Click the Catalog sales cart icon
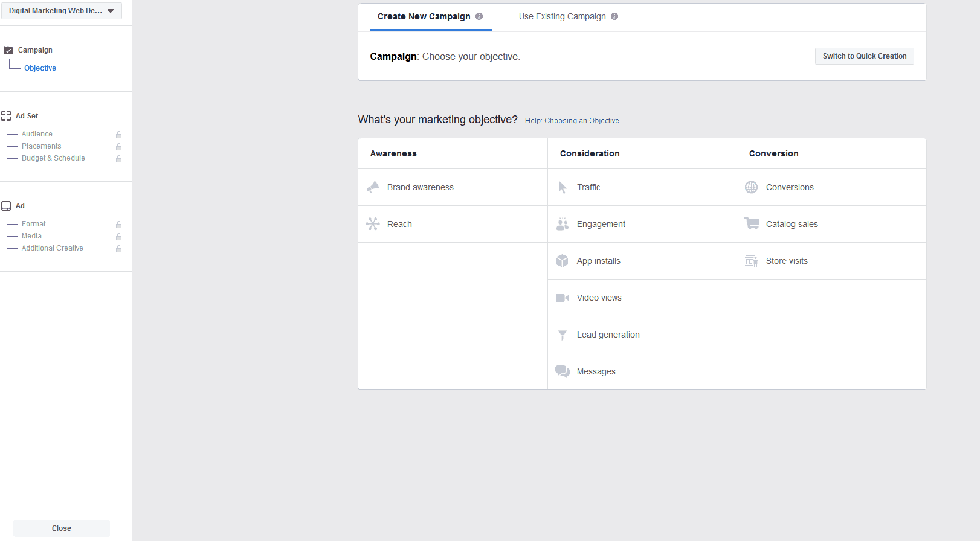The height and width of the screenshot is (541, 980). 752,223
